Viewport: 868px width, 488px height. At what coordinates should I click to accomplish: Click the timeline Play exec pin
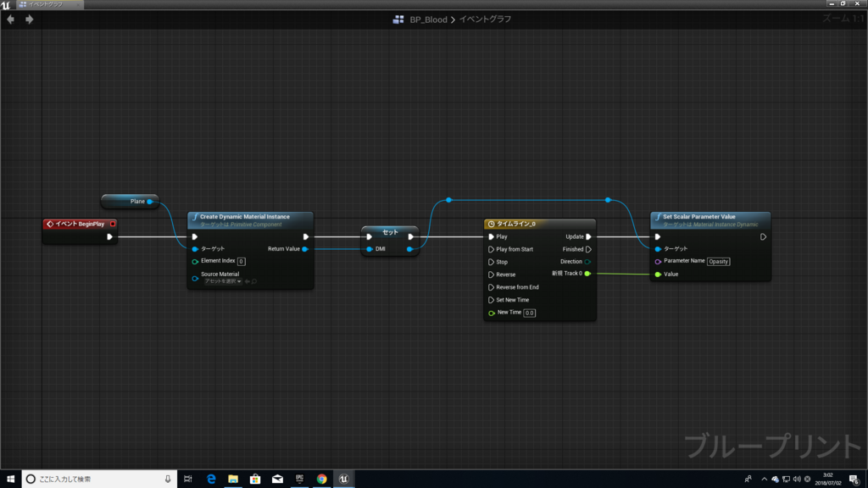[491, 237]
